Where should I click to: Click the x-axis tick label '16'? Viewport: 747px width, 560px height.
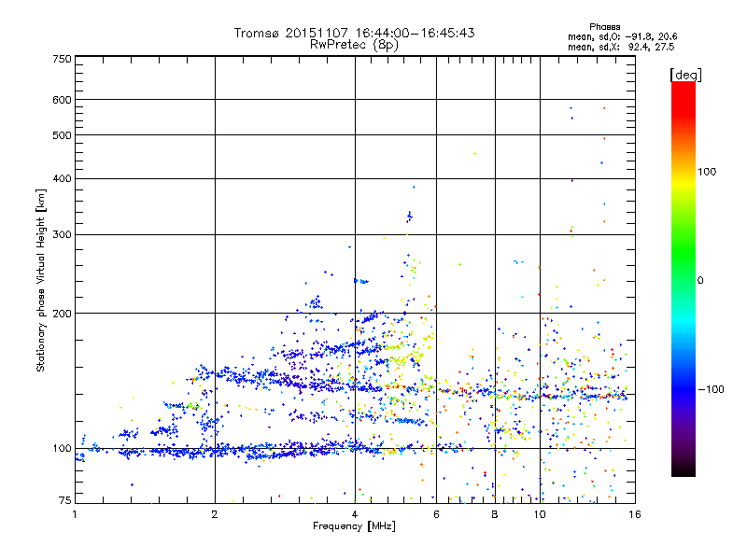(x=635, y=514)
